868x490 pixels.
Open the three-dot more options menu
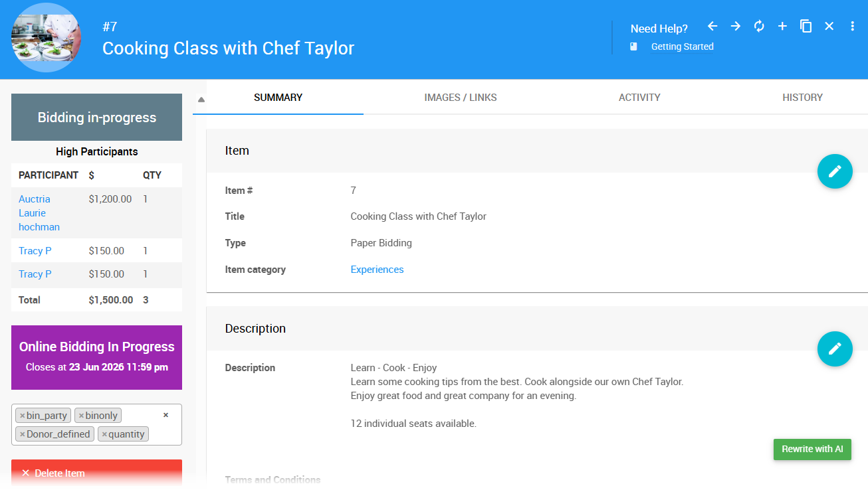tap(852, 27)
